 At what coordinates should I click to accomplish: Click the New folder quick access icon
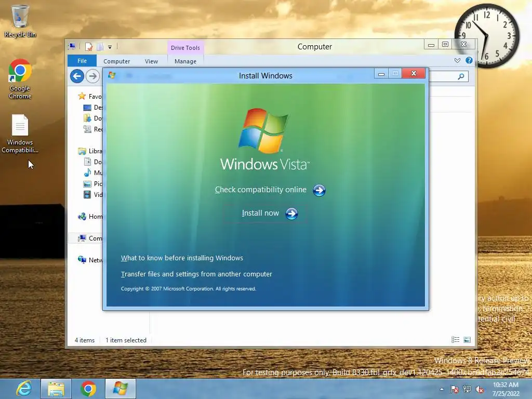pos(100,47)
